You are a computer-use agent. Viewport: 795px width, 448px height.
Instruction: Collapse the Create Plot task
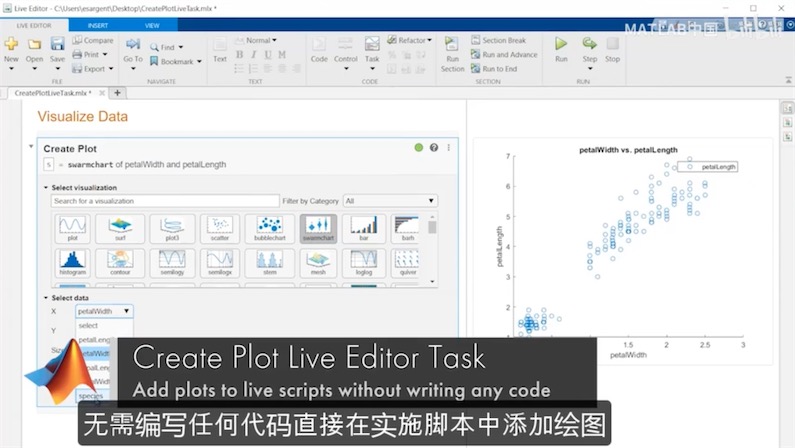pos(31,146)
